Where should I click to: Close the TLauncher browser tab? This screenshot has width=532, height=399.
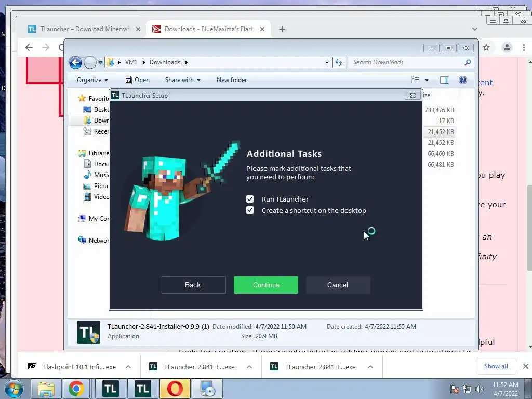pos(138,29)
